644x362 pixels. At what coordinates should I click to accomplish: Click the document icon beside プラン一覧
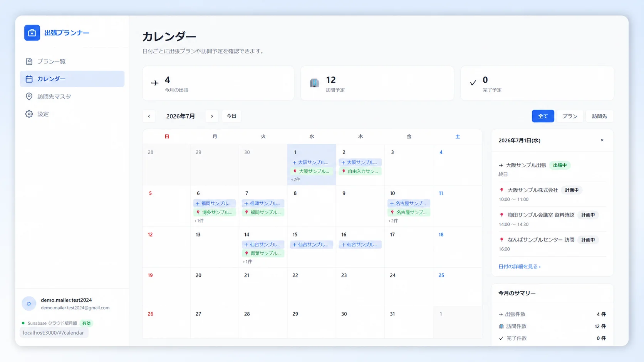(x=29, y=62)
